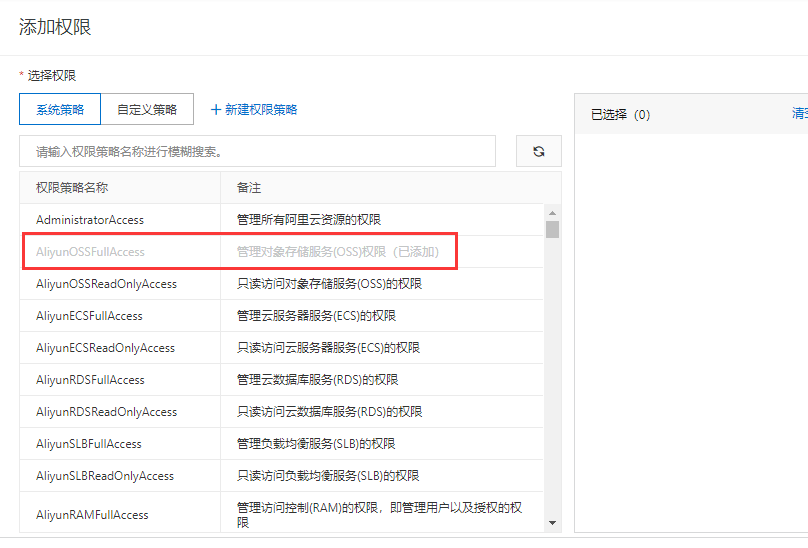Switch to 系统策略 tab
The height and width of the screenshot is (548, 808).
point(60,109)
